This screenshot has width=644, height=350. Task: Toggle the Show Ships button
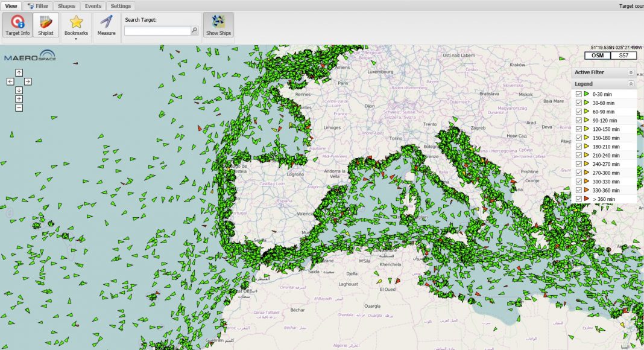pyautogui.click(x=218, y=25)
